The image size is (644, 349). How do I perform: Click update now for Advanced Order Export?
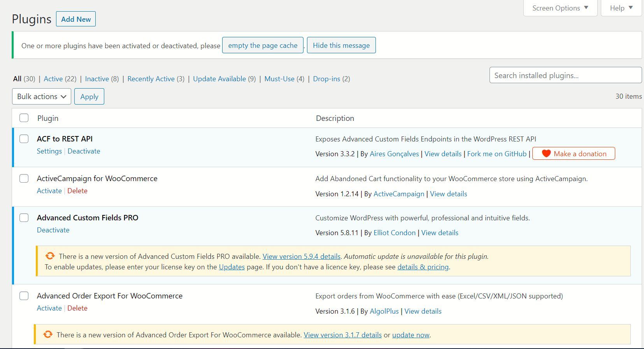[411, 335]
